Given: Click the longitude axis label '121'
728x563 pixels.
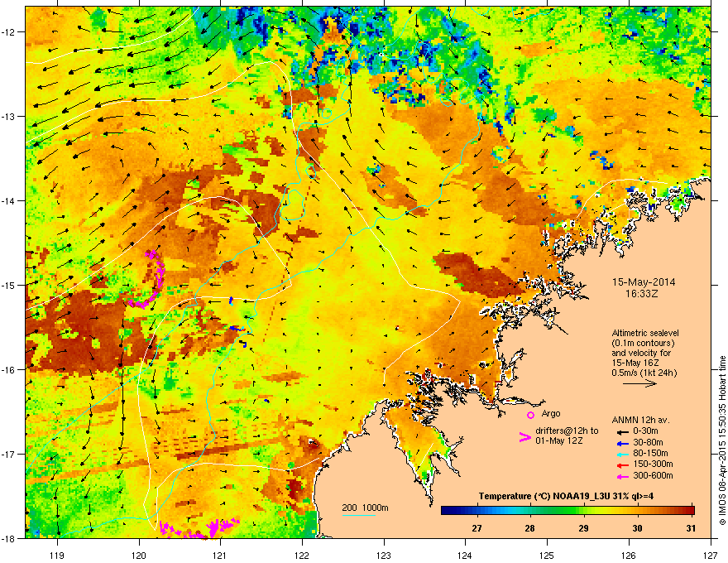Looking at the screenshot, I should (x=220, y=555).
